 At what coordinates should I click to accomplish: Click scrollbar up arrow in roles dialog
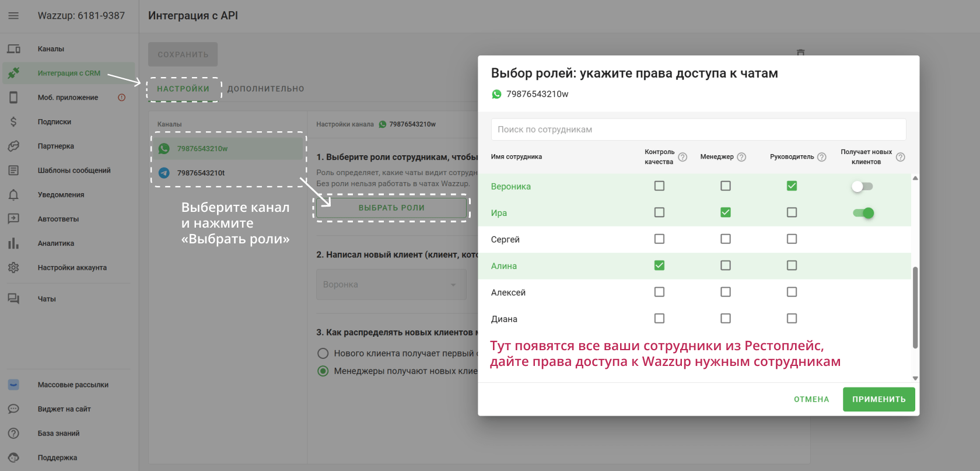coord(915,178)
